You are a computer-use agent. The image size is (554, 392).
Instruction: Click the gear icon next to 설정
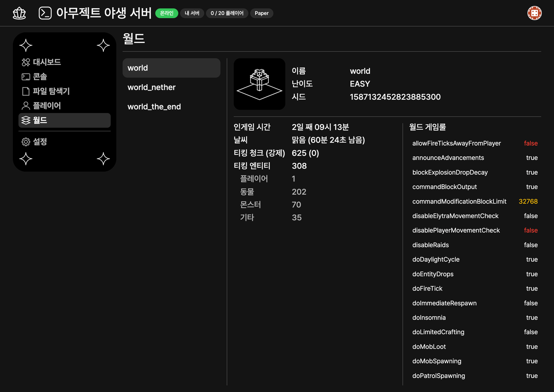point(26,142)
